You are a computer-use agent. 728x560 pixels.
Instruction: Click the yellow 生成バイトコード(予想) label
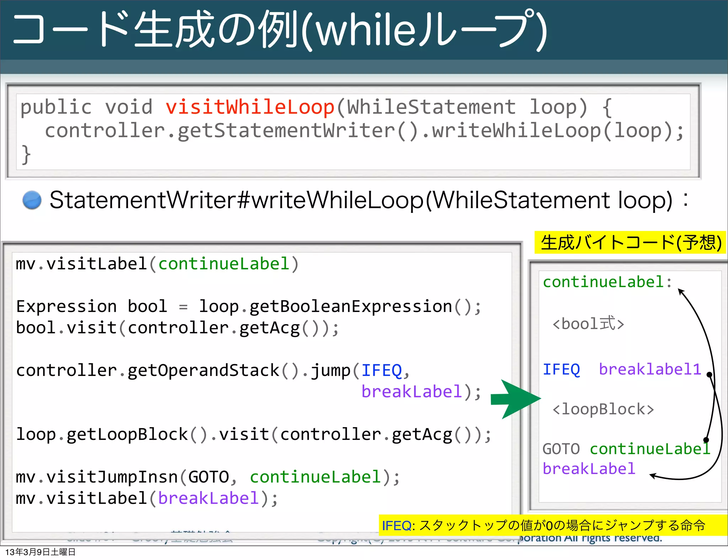[630, 243]
